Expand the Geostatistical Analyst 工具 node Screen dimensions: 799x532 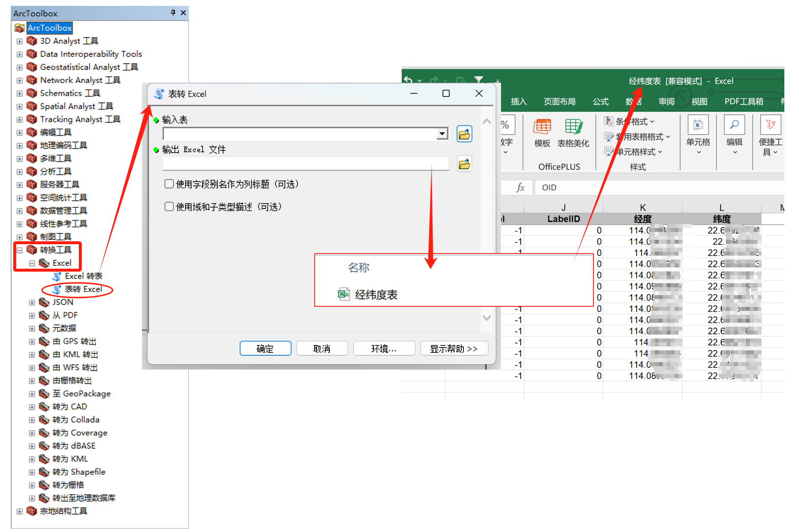(x=20, y=68)
